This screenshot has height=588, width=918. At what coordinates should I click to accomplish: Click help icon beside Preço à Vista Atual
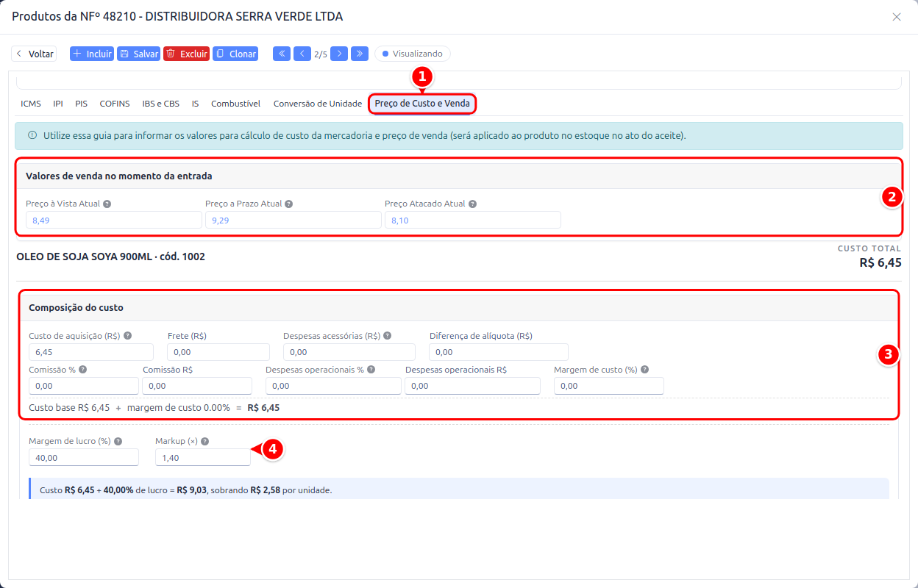(x=107, y=204)
